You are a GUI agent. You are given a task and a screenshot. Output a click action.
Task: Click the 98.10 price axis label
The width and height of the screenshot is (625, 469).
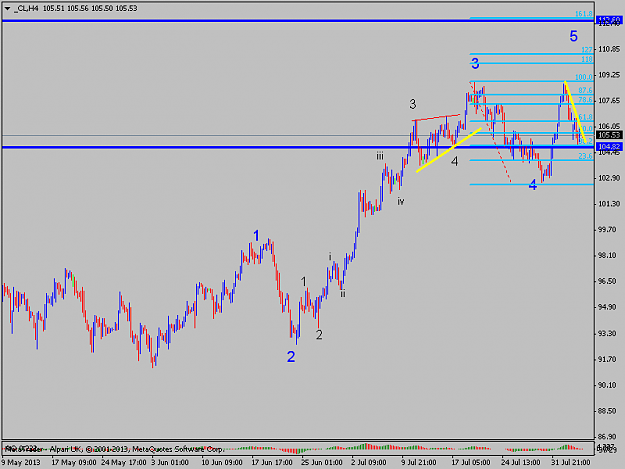(x=609, y=255)
